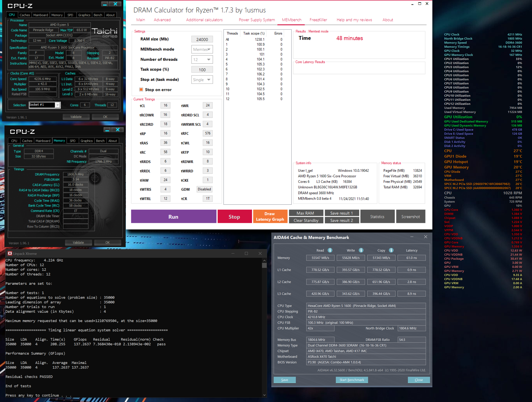This screenshot has height=402, width=532.
Task: Open the Additional calculators tab
Action: (204, 20)
